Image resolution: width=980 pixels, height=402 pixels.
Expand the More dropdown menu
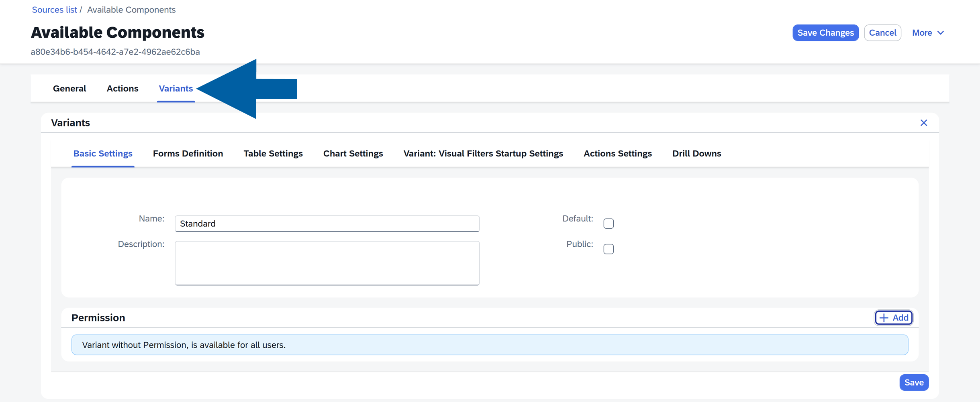[927, 33]
